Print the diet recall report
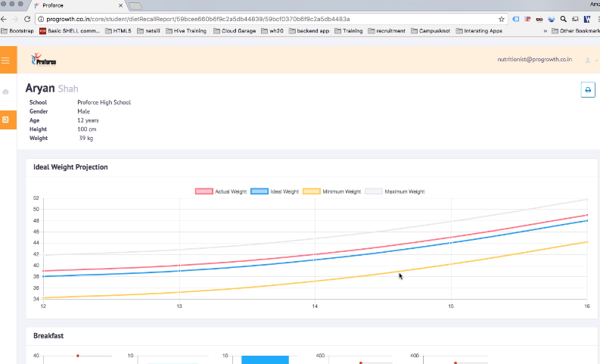Viewport: 600px width, 364px height. coord(587,90)
